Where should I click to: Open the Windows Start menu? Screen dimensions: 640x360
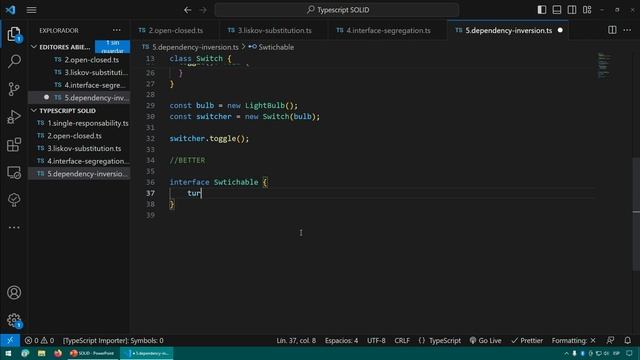8,353
